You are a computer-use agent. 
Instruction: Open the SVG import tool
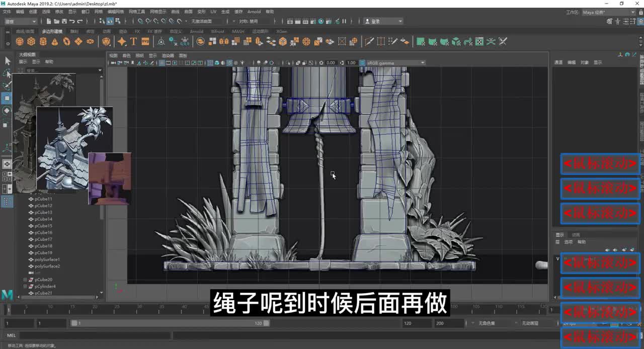[145, 42]
